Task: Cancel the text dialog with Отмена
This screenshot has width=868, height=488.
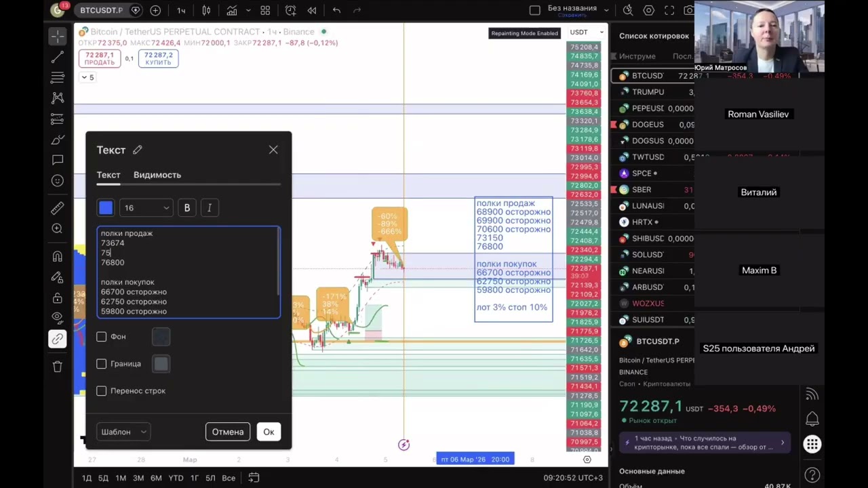Action: 228,432
